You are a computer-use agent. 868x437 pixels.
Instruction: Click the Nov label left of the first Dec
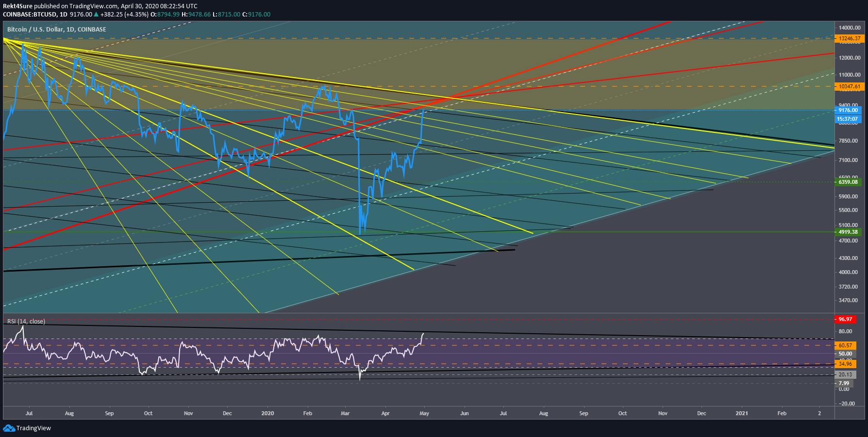188,413
